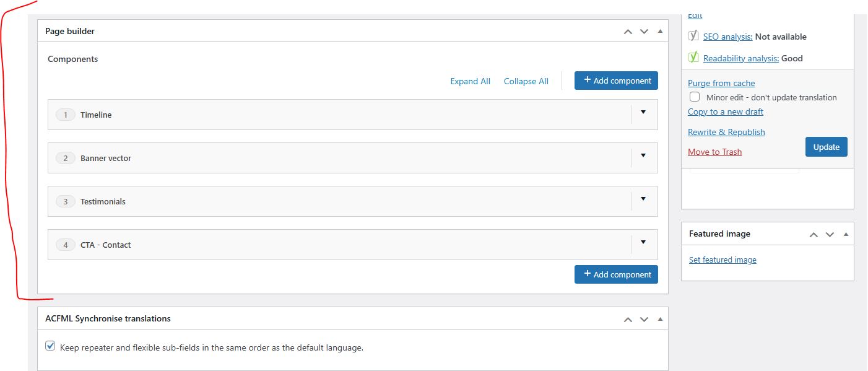
Task: Move Featured image panel down
Action: pyautogui.click(x=830, y=235)
